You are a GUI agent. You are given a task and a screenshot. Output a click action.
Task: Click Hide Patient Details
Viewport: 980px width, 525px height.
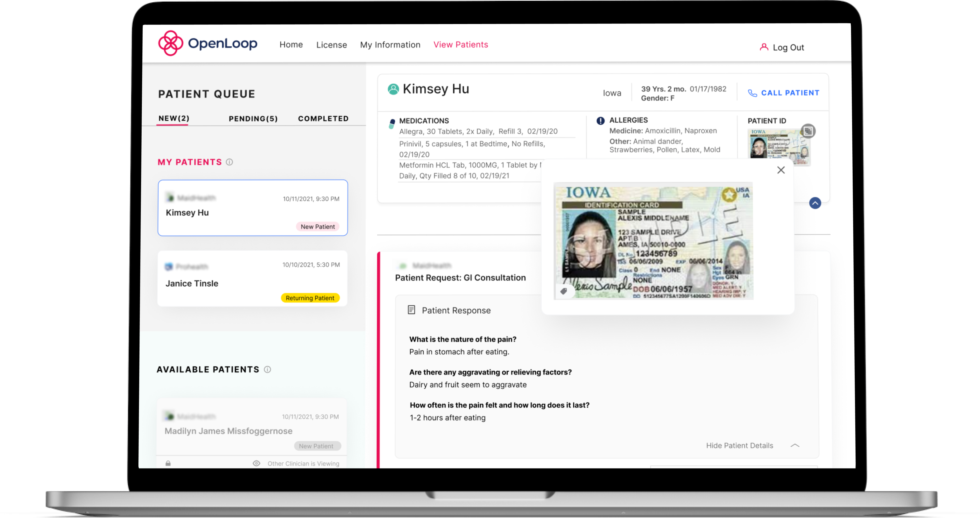(739, 446)
